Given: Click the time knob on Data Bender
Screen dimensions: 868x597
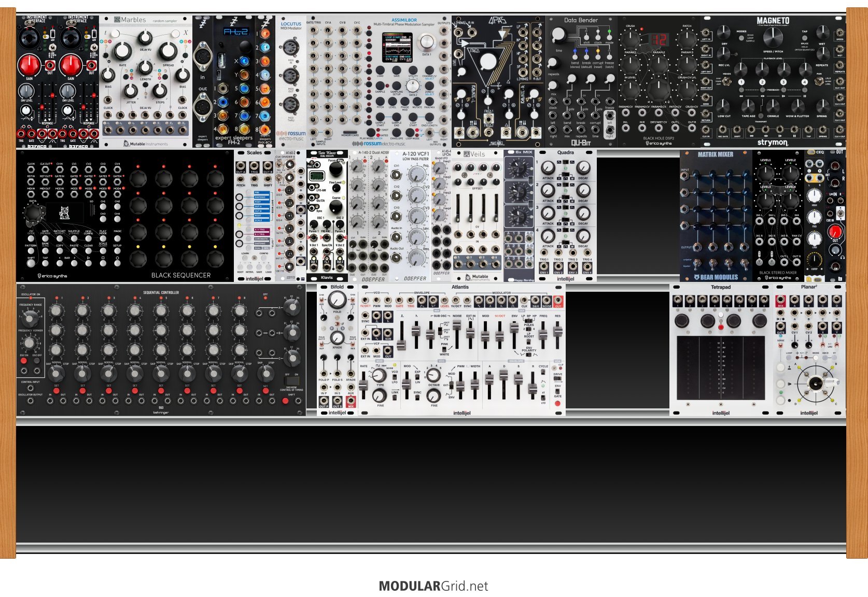Looking at the screenshot, I should click(x=558, y=35).
